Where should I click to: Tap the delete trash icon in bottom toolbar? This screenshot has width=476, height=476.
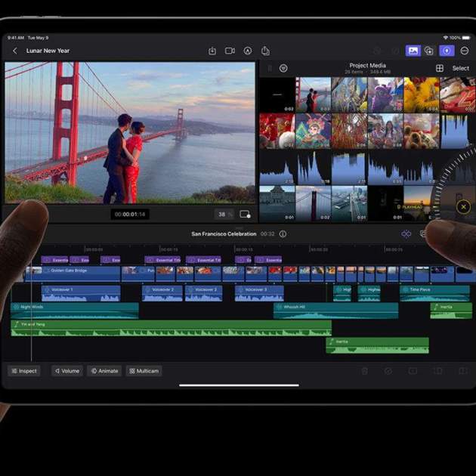pos(365,371)
